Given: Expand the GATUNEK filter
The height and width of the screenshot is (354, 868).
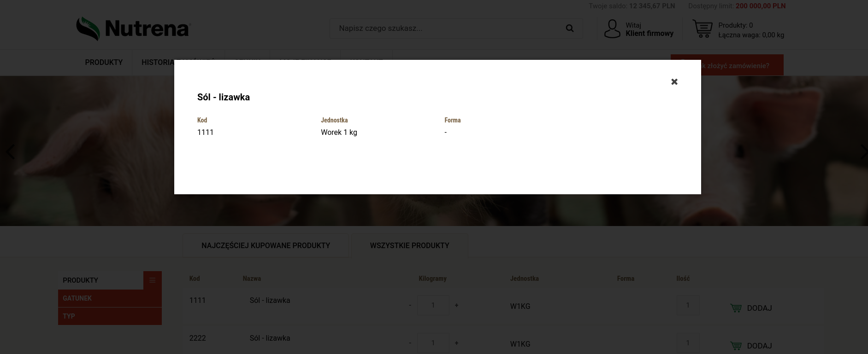Looking at the screenshot, I should tap(110, 298).
